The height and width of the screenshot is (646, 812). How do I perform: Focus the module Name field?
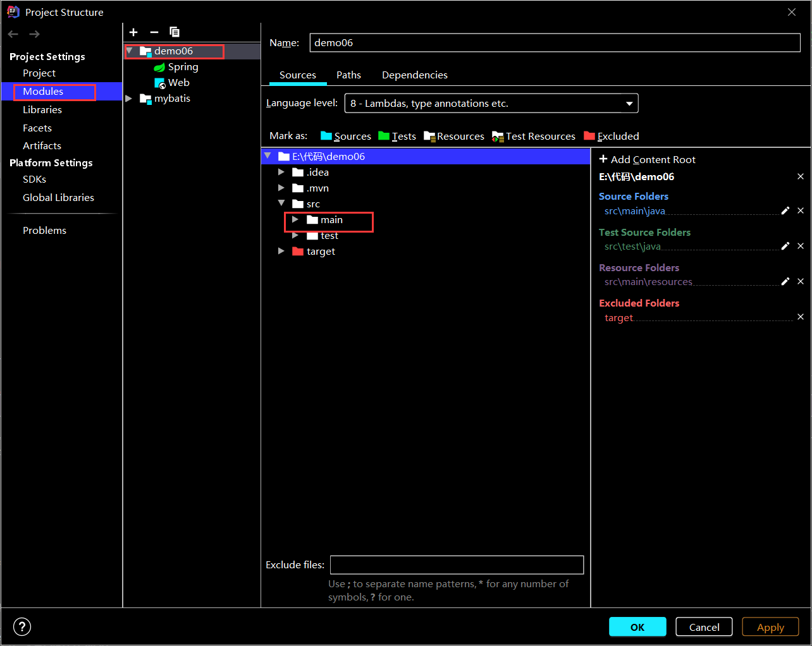click(x=555, y=42)
